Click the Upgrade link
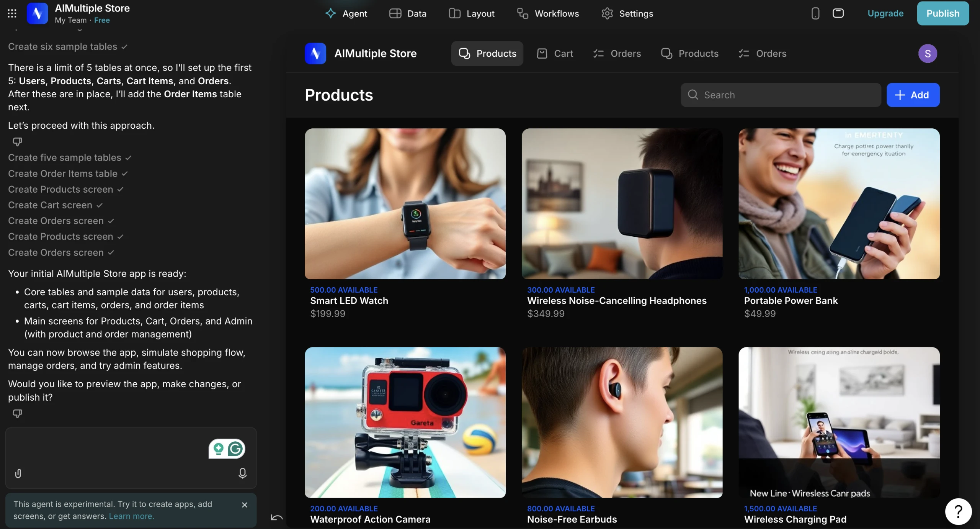Screen dimensions: 980x529 (x=885, y=13)
